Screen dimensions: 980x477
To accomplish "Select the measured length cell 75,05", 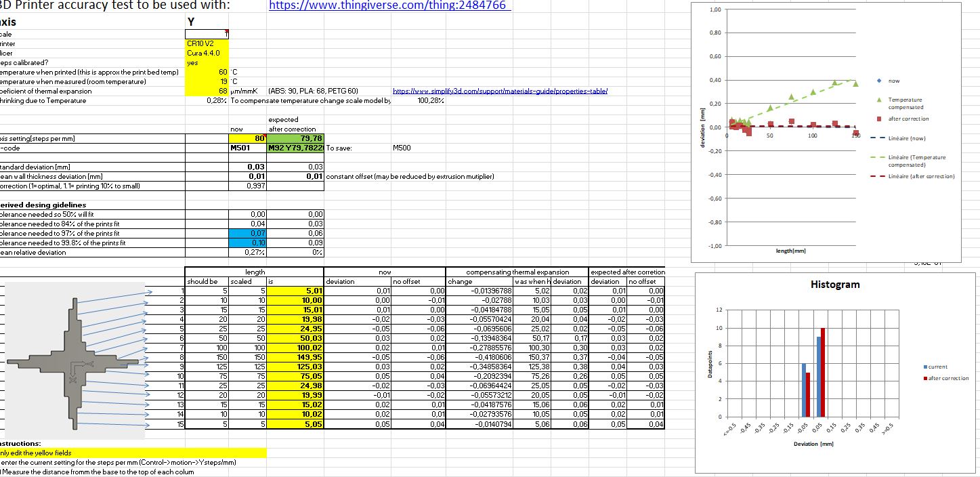I will point(296,376).
